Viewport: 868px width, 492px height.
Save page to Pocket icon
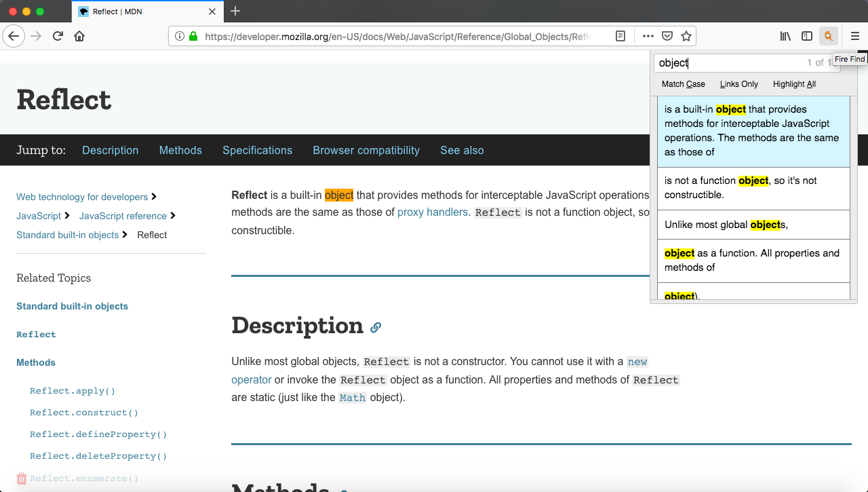pyautogui.click(x=667, y=36)
